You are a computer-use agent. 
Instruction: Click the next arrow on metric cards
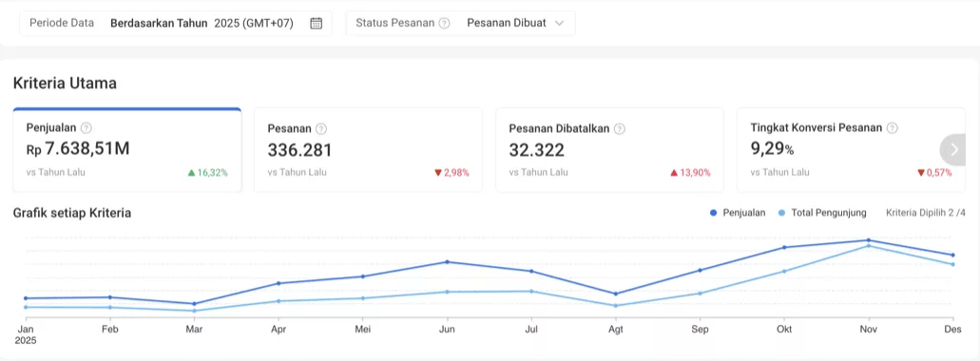point(953,149)
